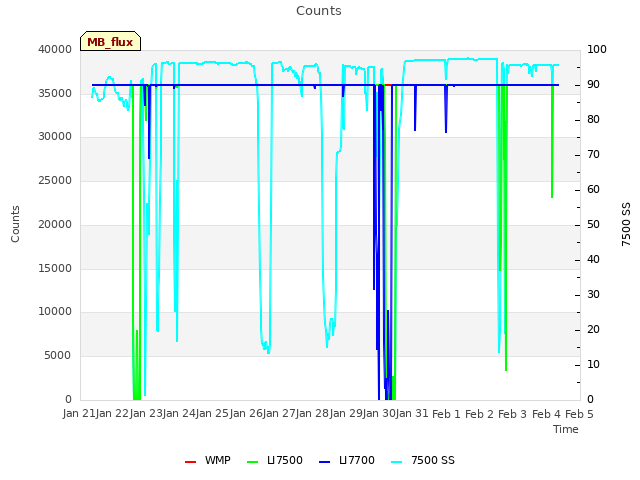Click the red WMP legend swatch
The height and width of the screenshot is (480, 640).
(190, 462)
